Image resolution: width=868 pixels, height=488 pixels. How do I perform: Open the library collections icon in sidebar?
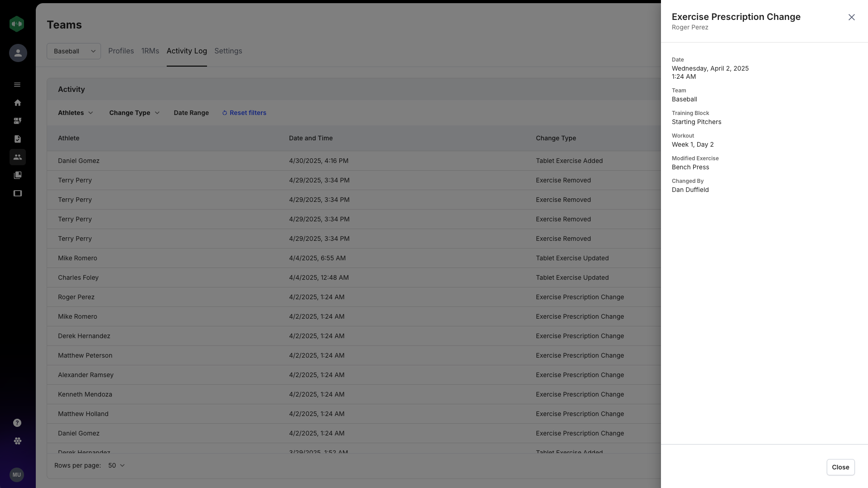click(18, 175)
